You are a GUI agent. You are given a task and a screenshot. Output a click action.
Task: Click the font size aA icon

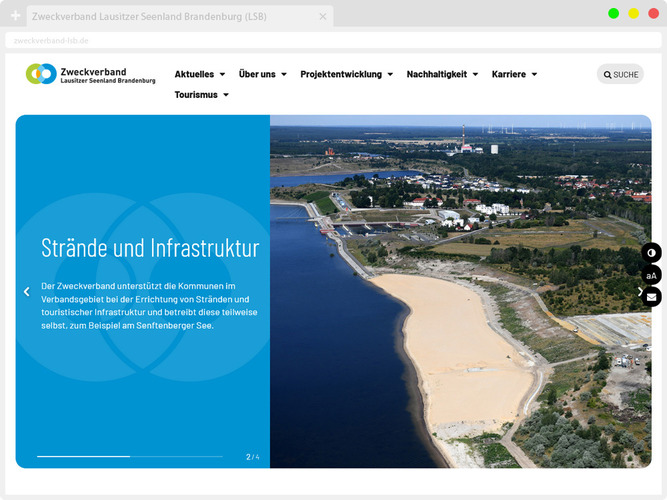point(651,275)
